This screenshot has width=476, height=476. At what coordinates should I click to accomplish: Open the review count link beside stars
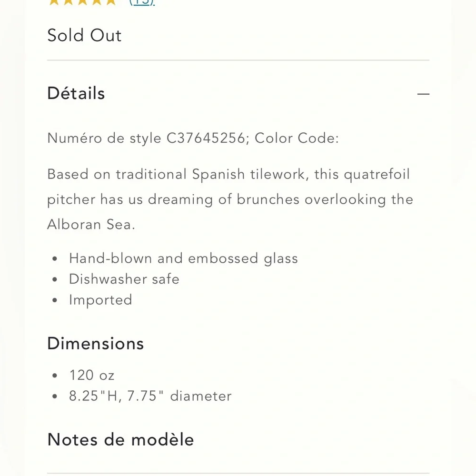[x=142, y=2]
